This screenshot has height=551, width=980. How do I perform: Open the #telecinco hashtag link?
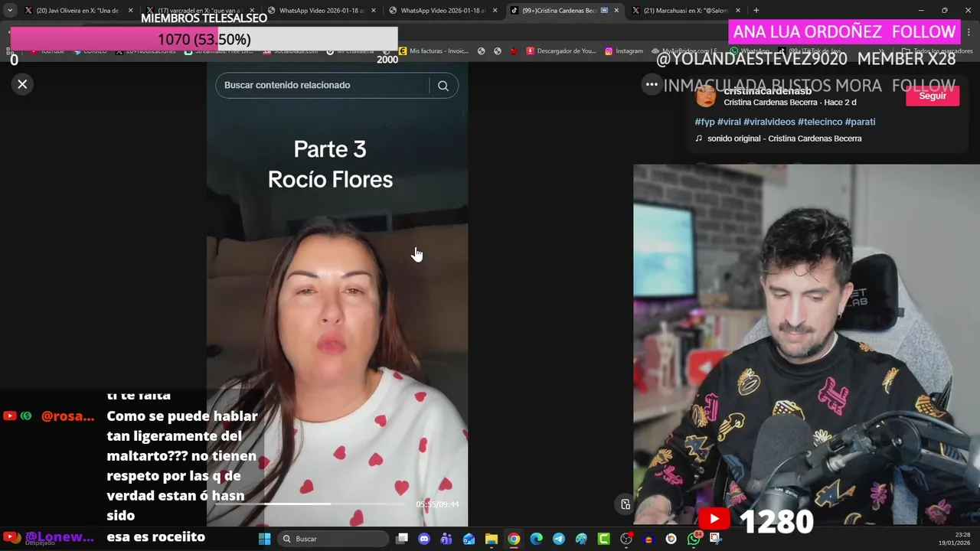[820, 122]
